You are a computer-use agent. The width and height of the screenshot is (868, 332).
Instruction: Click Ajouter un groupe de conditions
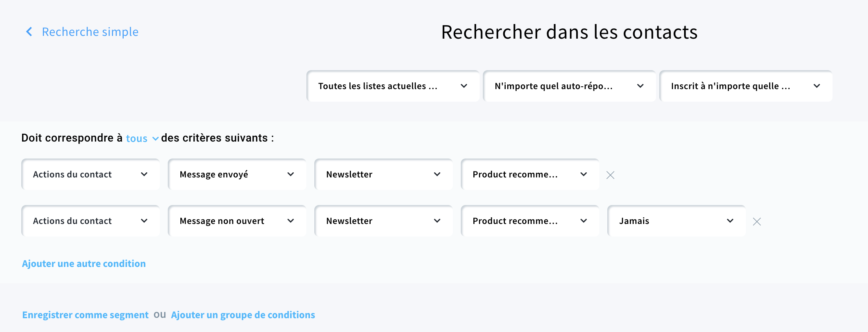pos(243,315)
